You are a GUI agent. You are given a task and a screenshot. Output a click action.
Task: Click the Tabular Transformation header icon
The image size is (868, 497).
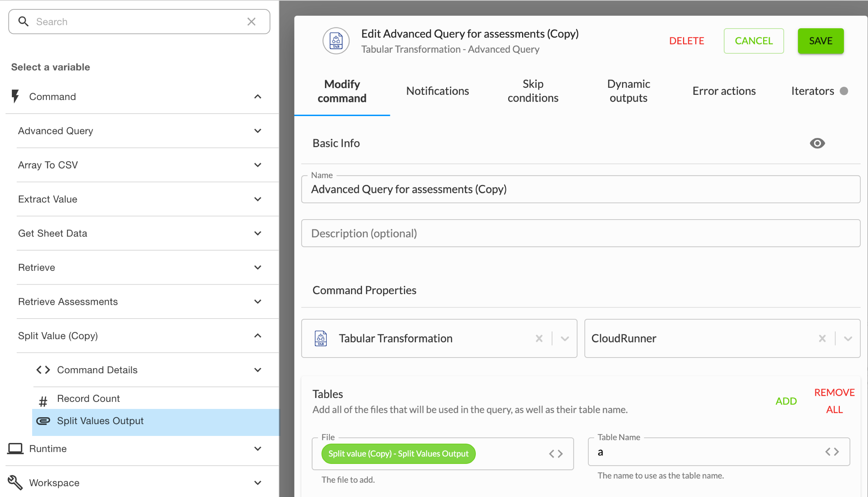336,41
